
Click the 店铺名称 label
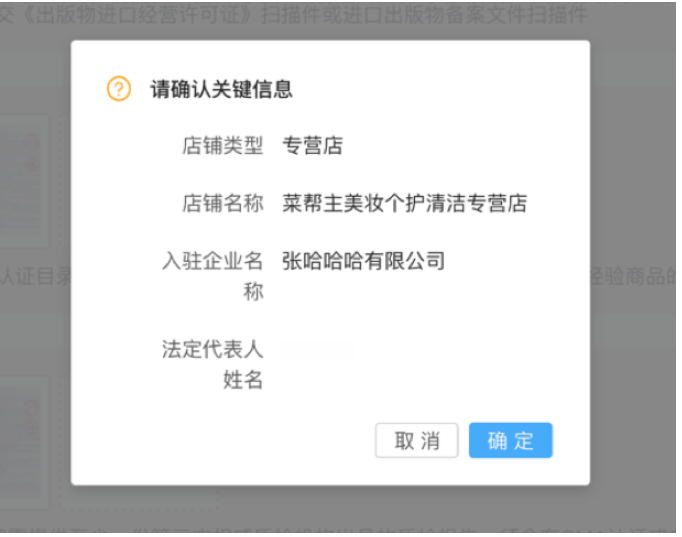223,203
